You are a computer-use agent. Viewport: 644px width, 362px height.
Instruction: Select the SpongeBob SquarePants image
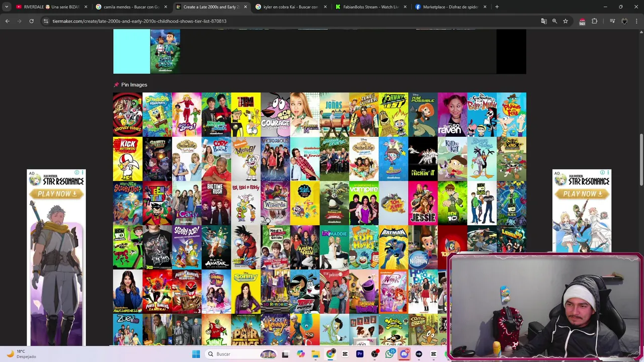click(x=157, y=115)
